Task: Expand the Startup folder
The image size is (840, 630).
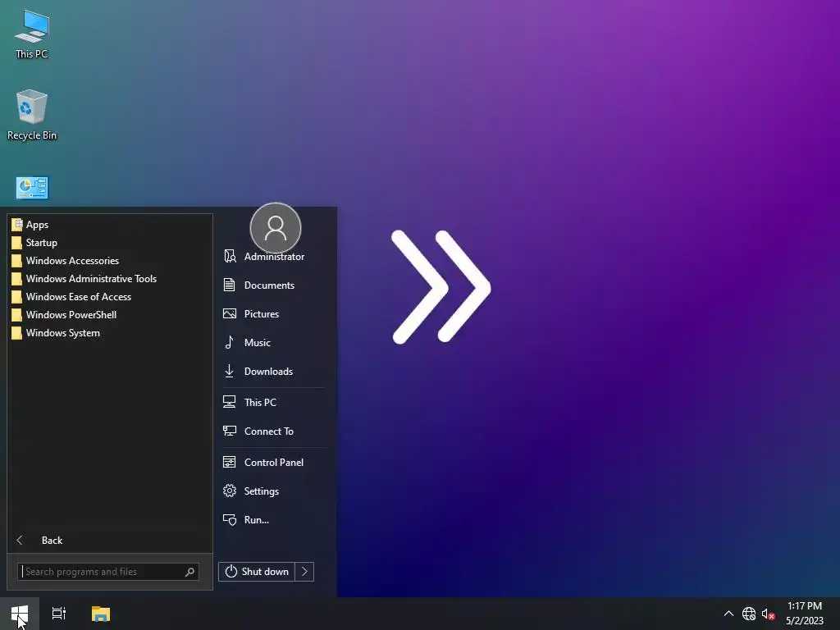Action: (110, 243)
